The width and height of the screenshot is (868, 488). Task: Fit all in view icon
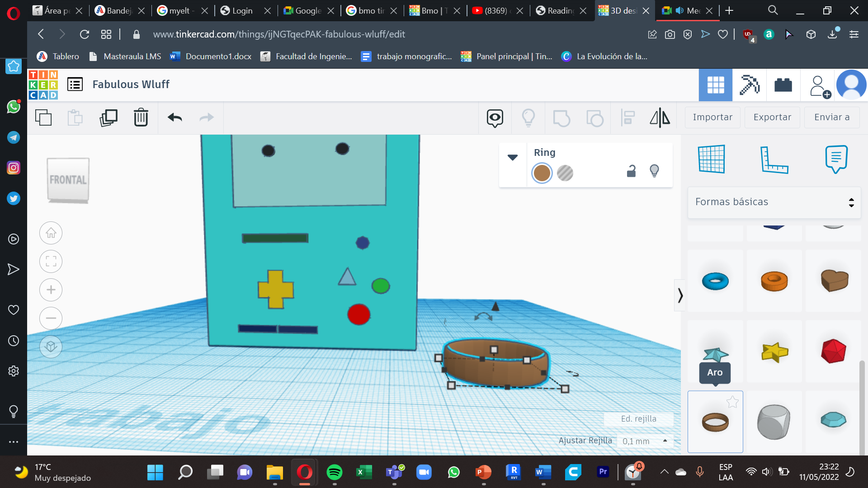pos(51,262)
